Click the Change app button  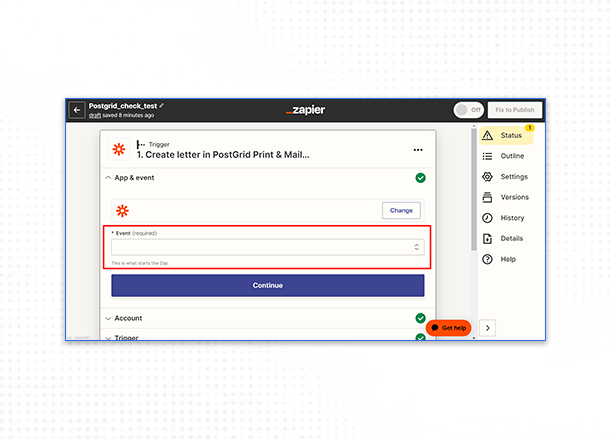[401, 211]
